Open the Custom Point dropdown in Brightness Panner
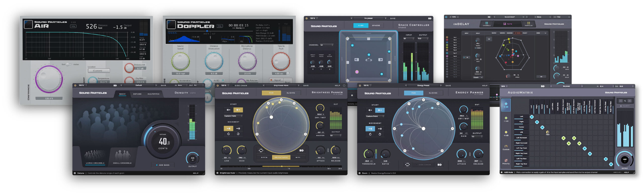644x195 pixels. pos(233,116)
